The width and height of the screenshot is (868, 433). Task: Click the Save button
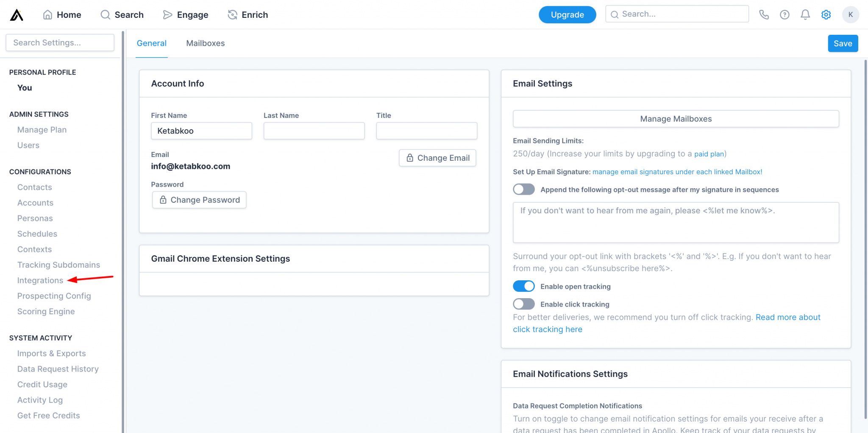point(843,43)
